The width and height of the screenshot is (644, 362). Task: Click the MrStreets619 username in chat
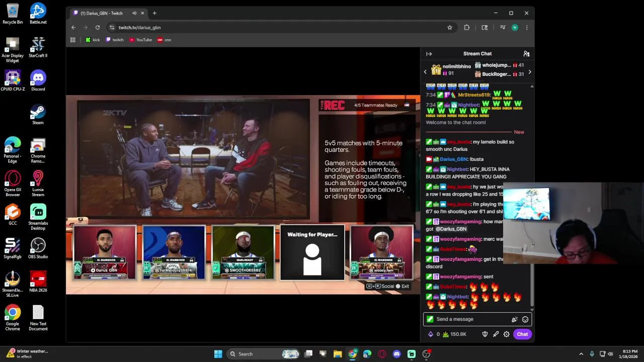pos(473,95)
